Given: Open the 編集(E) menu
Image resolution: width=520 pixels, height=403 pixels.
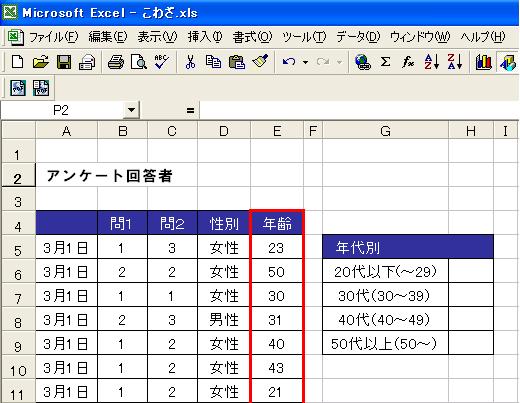Looking at the screenshot, I should click(108, 37).
